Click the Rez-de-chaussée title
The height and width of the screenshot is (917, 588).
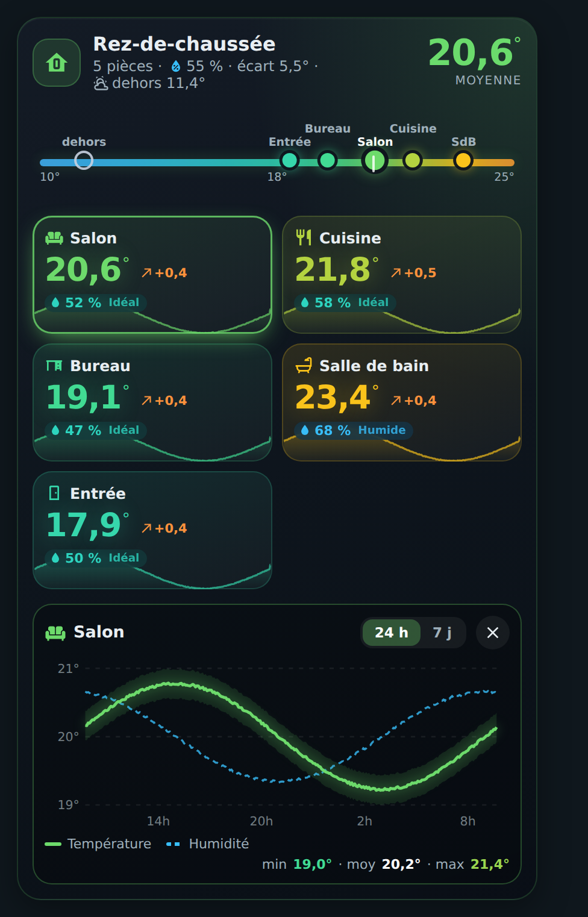pos(184,44)
